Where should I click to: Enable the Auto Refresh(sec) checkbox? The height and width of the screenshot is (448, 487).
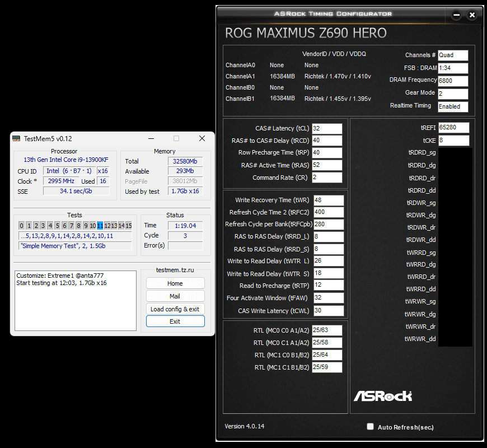click(x=370, y=427)
